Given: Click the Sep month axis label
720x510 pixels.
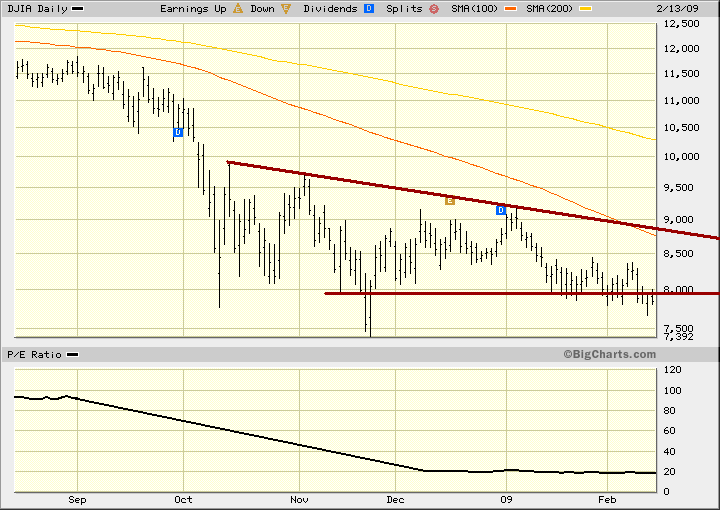Looking at the screenshot, I should click(77, 500).
